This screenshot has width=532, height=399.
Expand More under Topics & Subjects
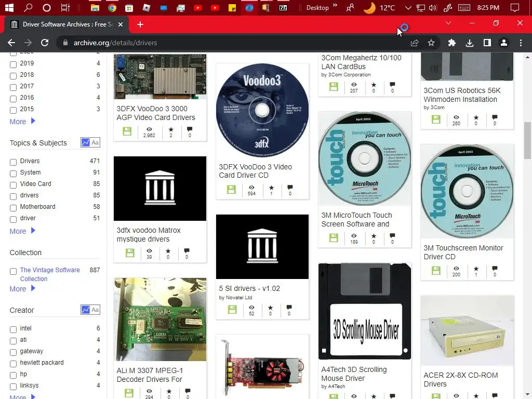[22, 231]
